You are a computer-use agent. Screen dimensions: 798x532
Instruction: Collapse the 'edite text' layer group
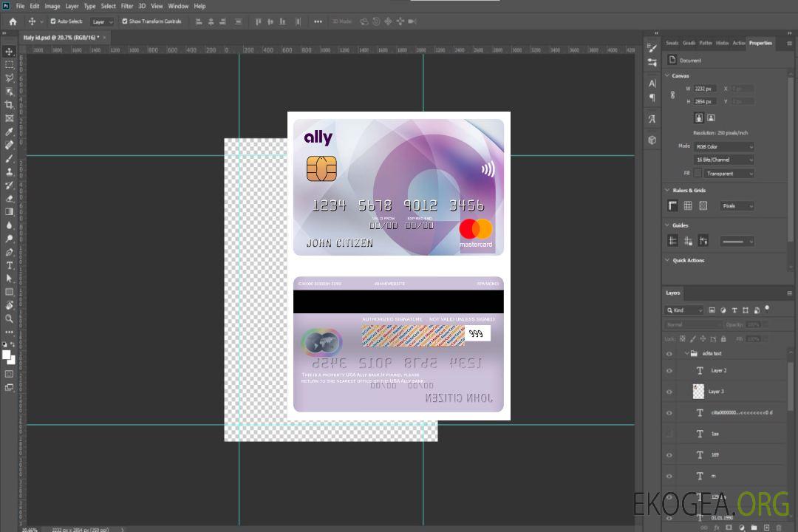pos(686,353)
